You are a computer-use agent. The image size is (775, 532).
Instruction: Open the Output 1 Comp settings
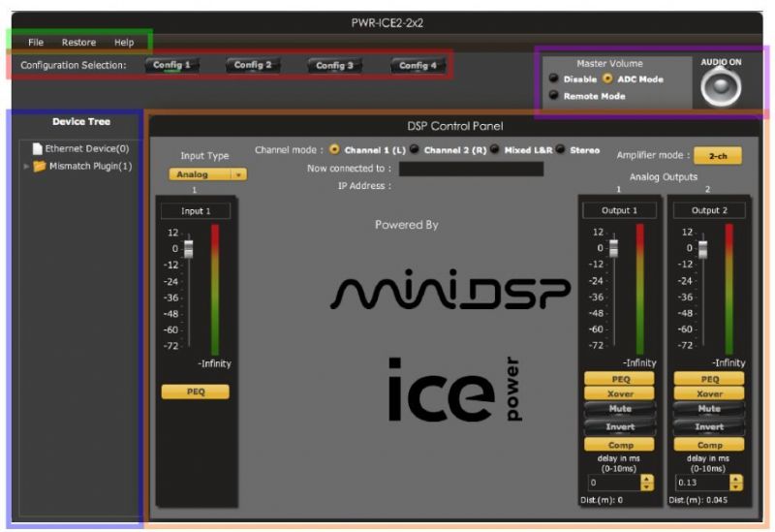[x=619, y=445]
